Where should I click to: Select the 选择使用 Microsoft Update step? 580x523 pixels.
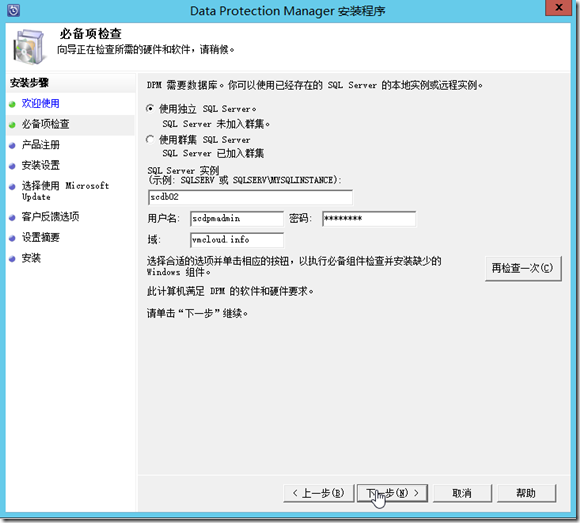(65, 191)
